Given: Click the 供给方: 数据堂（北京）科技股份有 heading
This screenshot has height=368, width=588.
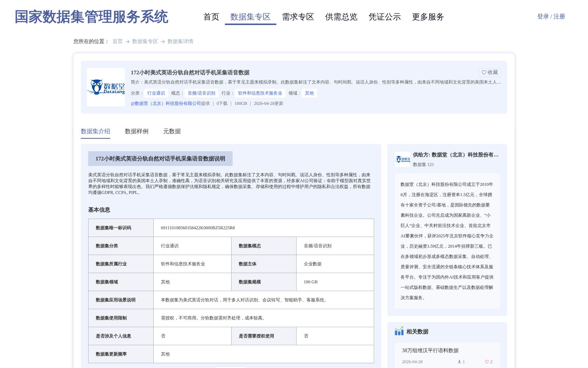Looking at the screenshot, I should [x=456, y=155].
